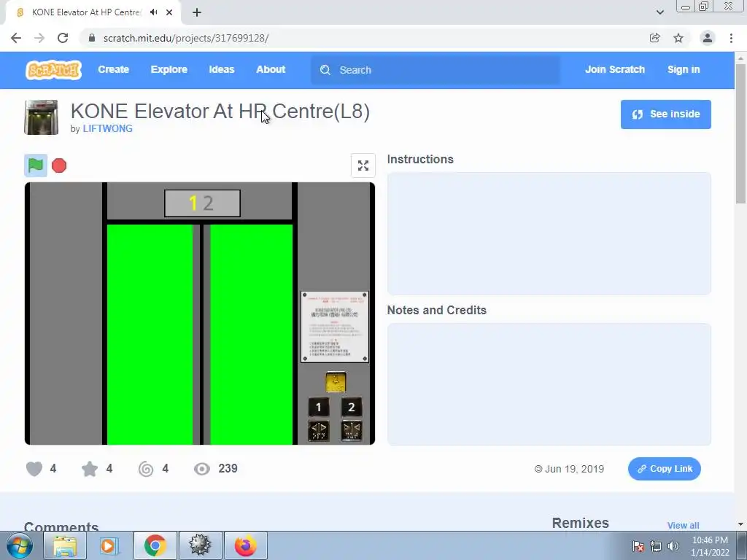Click the elevator floor indicator display
The height and width of the screenshot is (560, 747).
click(203, 203)
